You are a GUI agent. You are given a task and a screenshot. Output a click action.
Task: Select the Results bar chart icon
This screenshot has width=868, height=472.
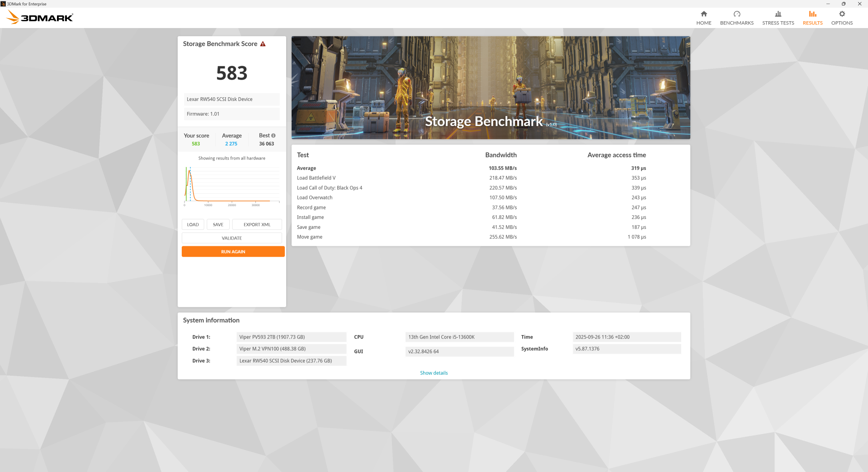tap(812, 14)
